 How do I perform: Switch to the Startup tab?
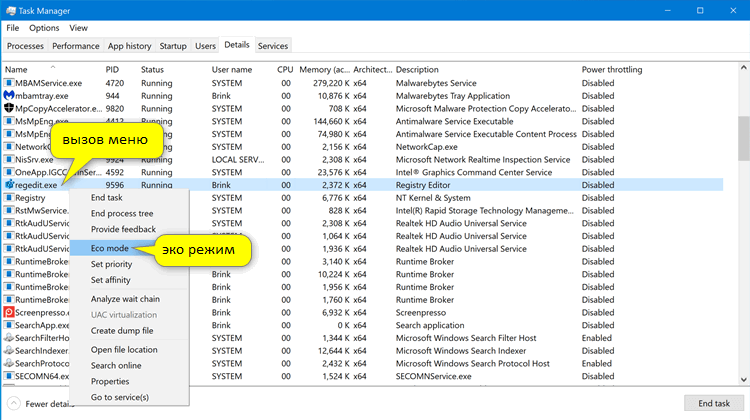tap(173, 46)
